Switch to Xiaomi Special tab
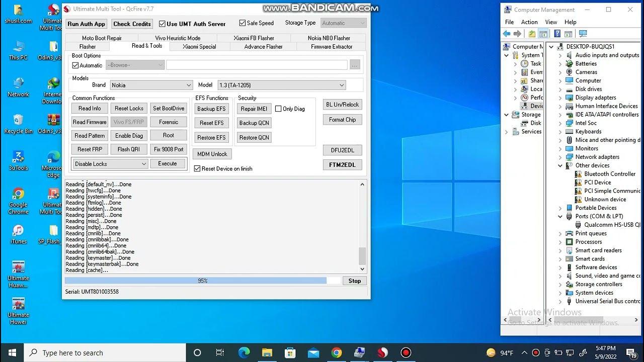 click(199, 47)
